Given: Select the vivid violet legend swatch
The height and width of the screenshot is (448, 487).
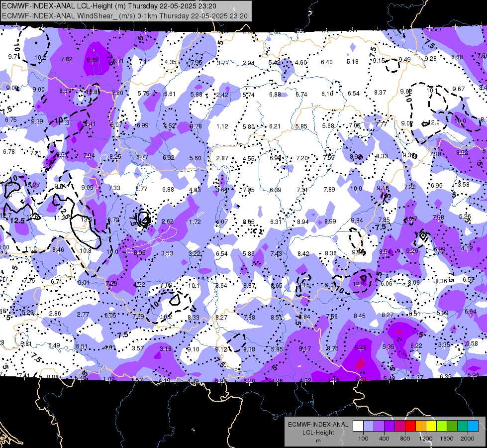Looking at the screenshot, I should coord(390,426).
